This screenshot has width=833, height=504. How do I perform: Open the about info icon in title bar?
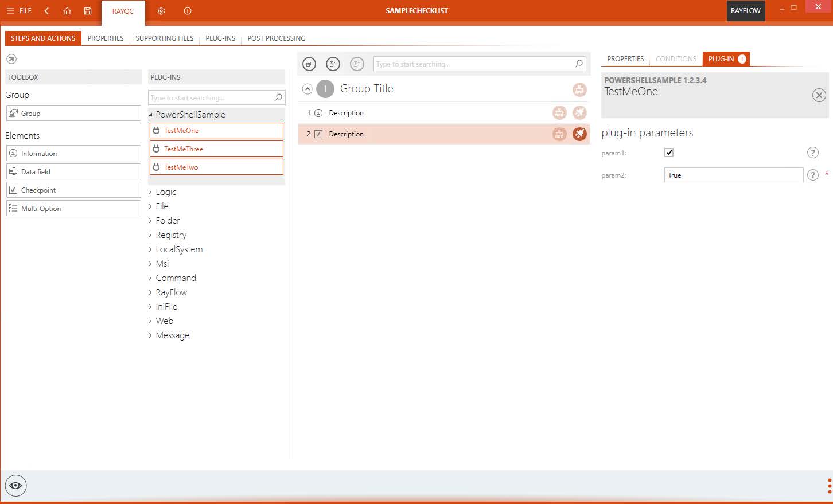(188, 11)
